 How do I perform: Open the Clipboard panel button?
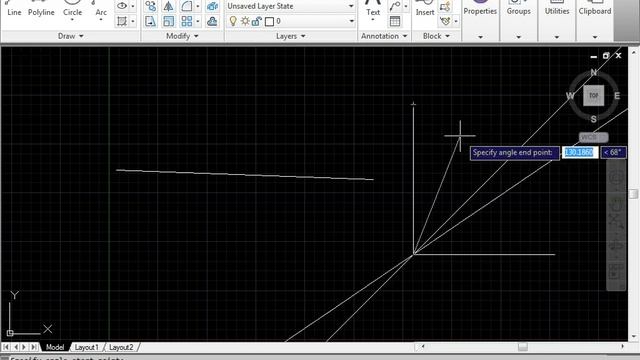pyautogui.click(x=595, y=19)
